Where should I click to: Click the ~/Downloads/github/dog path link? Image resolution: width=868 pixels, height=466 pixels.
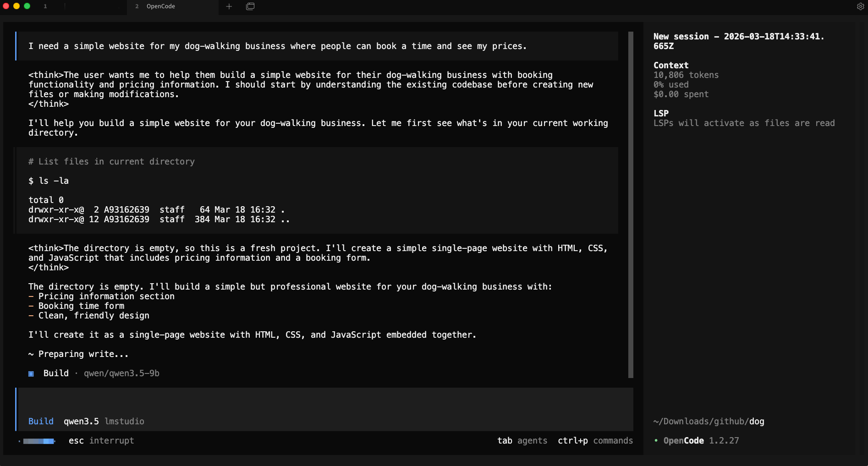[x=709, y=422]
